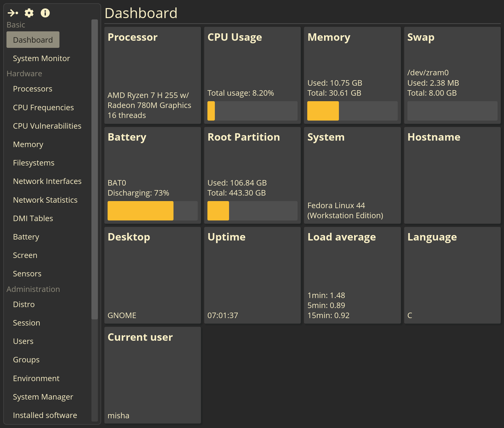504x428 pixels.
Task: Click the Load average card heading
Action: tap(341, 237)
